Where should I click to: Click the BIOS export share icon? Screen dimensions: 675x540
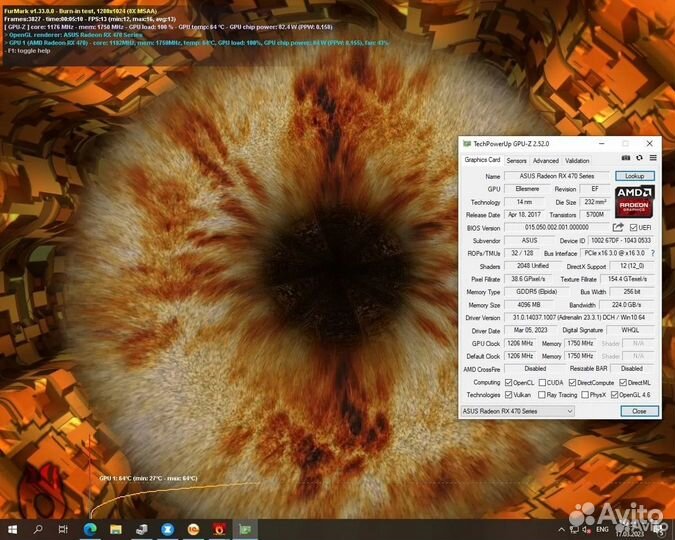(x=618, y=227)
